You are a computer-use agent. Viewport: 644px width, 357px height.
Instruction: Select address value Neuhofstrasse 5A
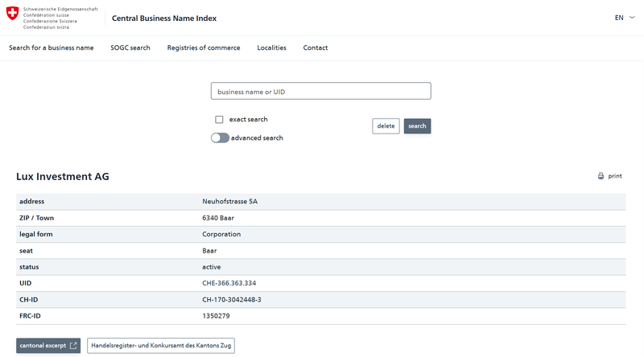point(230,202)
